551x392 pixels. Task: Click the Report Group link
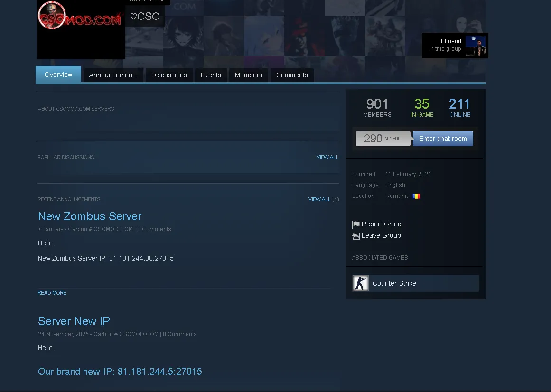(382, 224)
